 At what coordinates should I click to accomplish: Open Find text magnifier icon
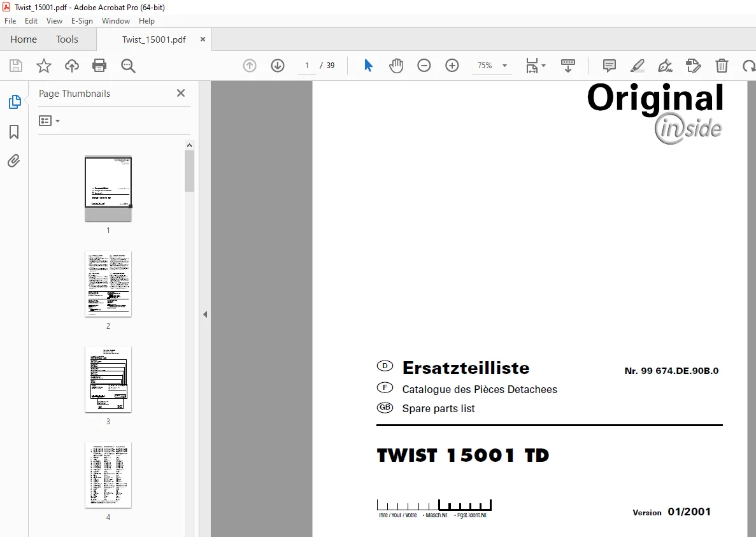(x=128, y=66)
